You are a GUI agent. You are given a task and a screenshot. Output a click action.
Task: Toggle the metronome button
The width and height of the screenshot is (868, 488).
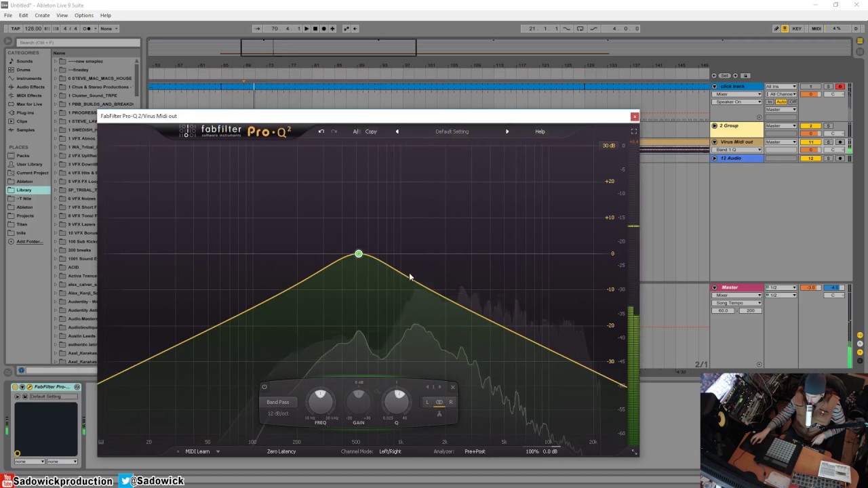[87, 28]
